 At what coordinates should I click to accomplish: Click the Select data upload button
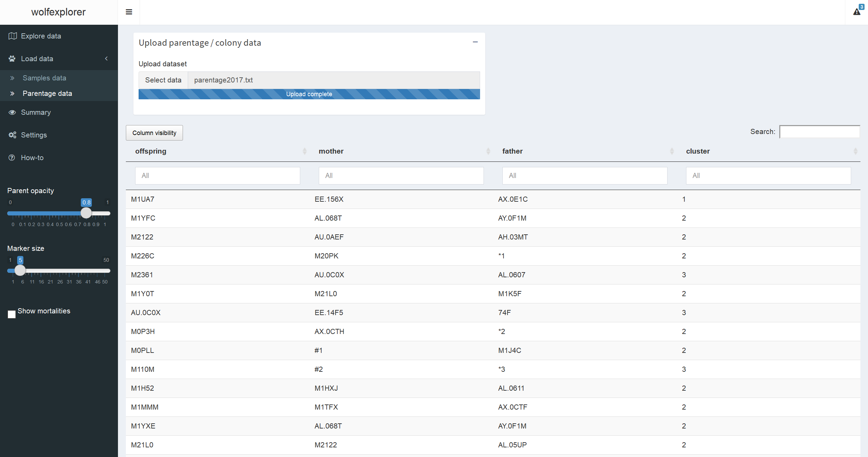point(163,80)
